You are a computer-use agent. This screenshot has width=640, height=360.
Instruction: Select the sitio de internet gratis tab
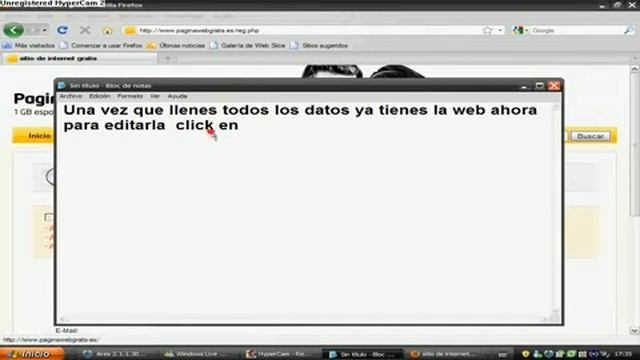[x=80, y=58]
